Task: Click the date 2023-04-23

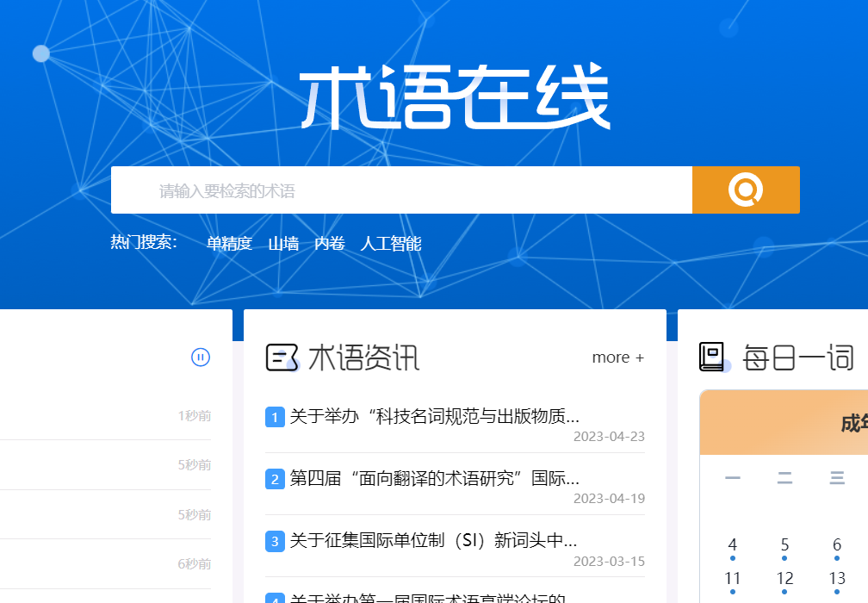Action: [x=609, y=437]
